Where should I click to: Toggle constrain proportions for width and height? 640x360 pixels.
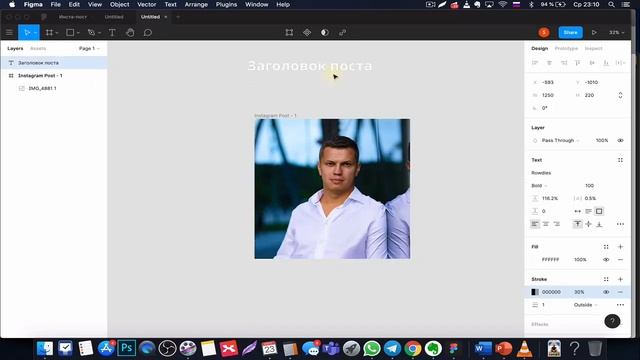click(x=620, y=95)
